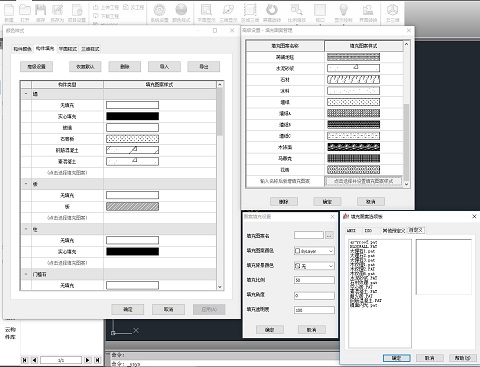Switch to the 平面样式 tab

click(x=68, y=49)
